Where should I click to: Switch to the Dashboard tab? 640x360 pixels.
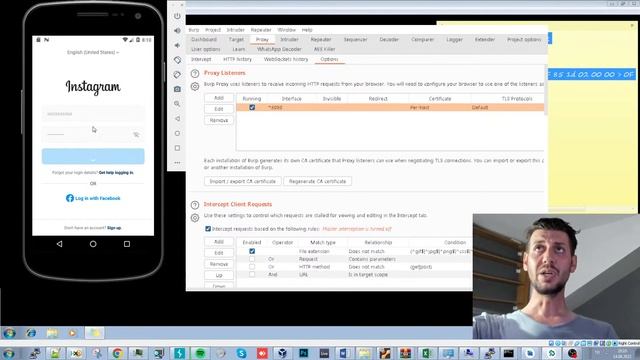(204, 40)
